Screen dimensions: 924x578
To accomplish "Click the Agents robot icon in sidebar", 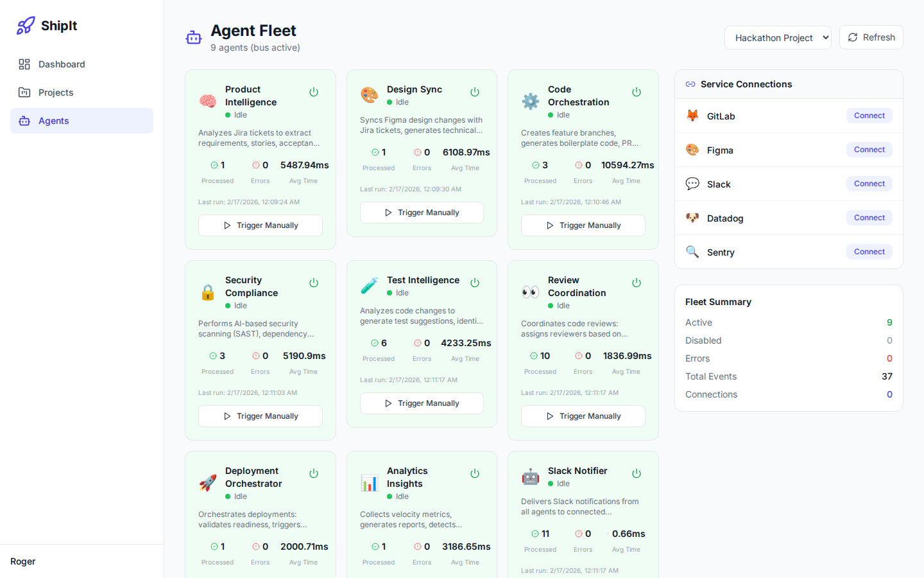I will pyautogui.click(x=24, y=121).
